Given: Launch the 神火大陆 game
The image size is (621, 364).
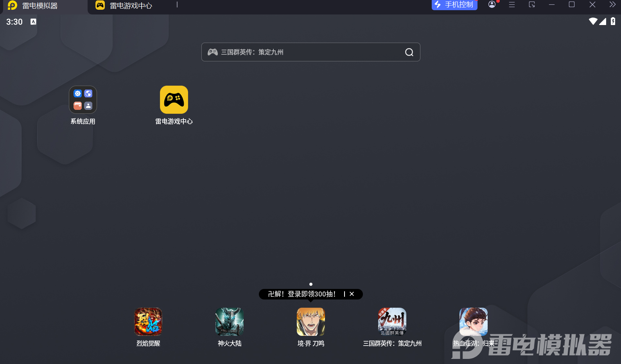Looking at the screenshot, I should [x=230, y=322].
